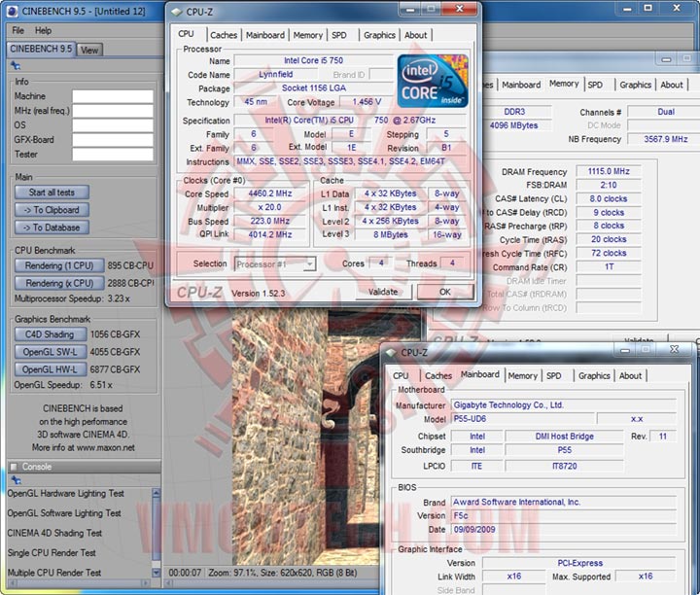The height and width of the screenshot is (595, 700).
Task: Run the OpenGL SW-L benchmark
Action: 51,352
